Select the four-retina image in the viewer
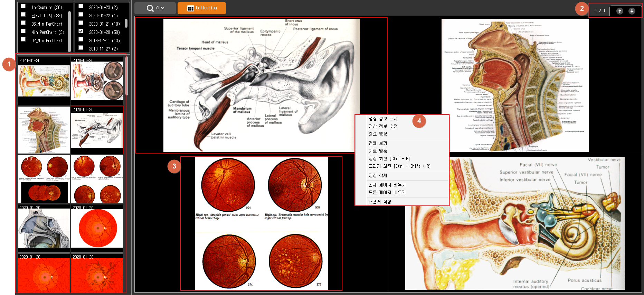This screenshot has width=644, height=295. coord(261,223)
